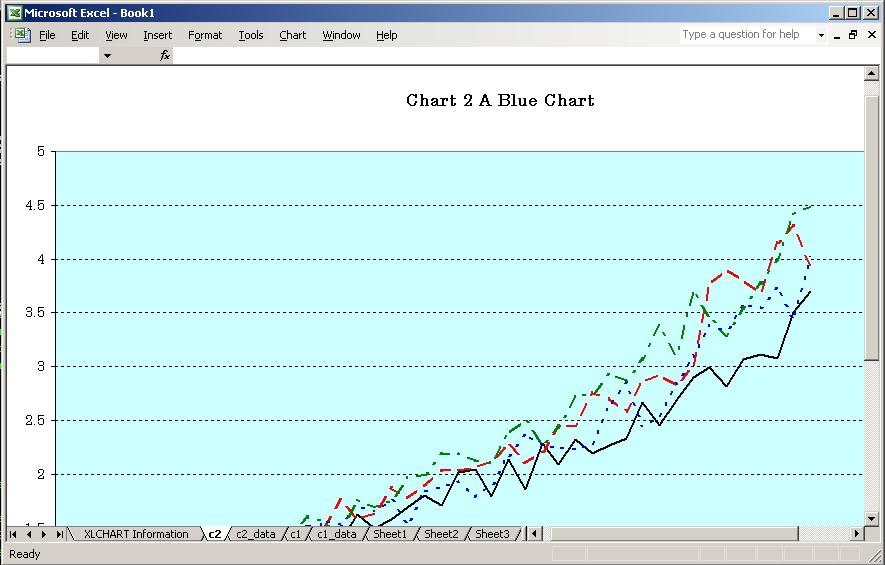Go to next sheet tab arrow

coord(44,534)
